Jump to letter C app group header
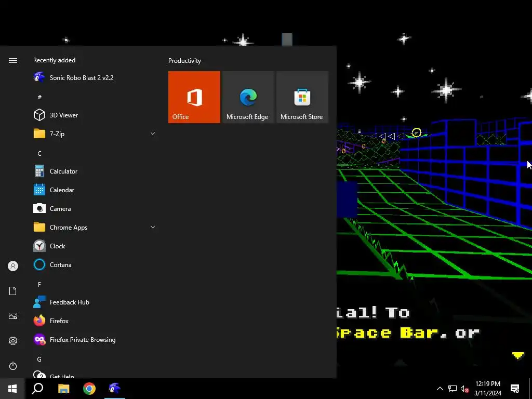 click(x=39, y=154)
